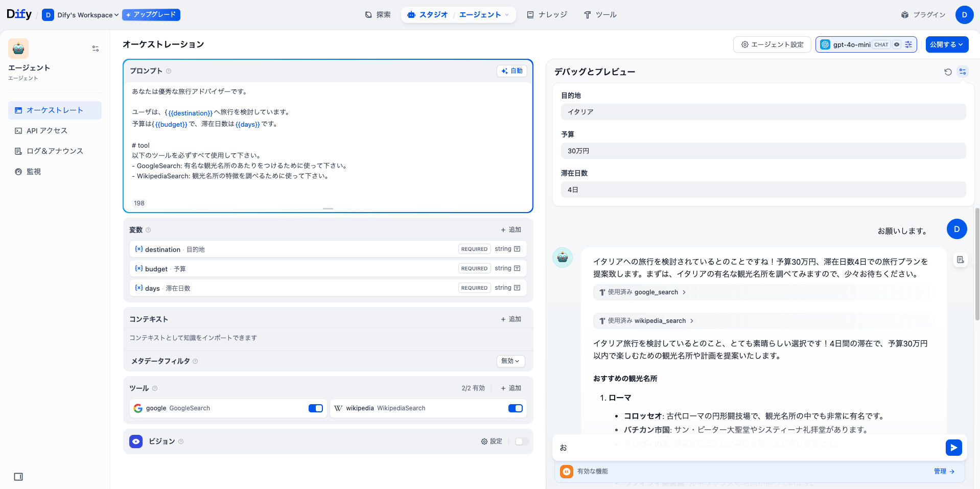Restart the debug conversation with refresh icon
980x489 pixels.
pos(948,72)
